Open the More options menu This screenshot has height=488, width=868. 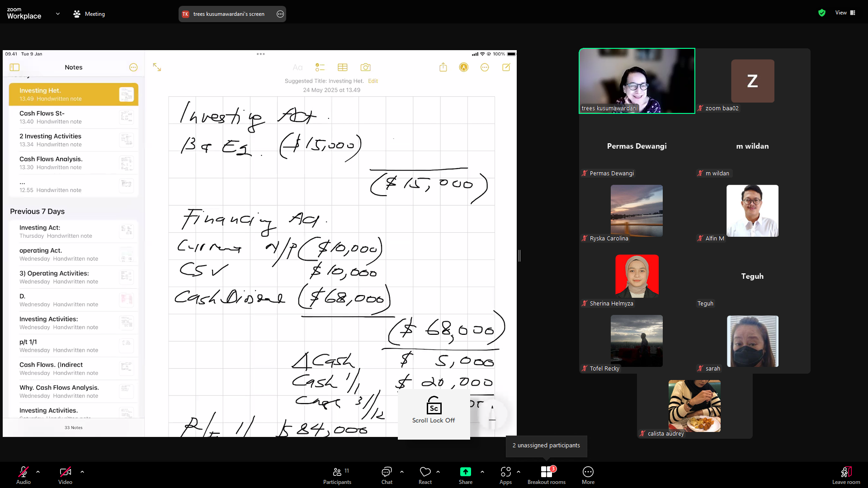tap(588, 475)
